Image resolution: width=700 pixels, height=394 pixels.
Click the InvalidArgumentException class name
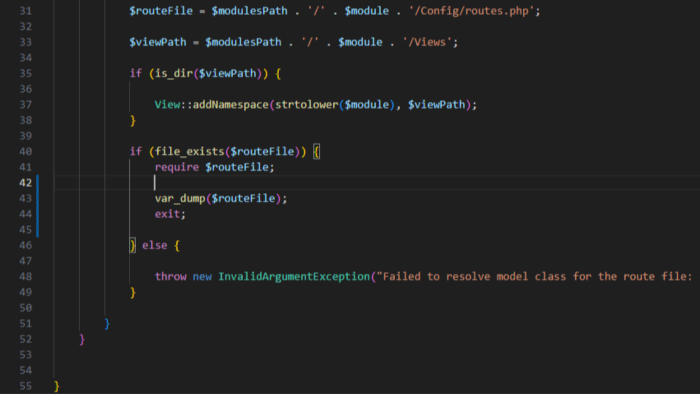click(294, 276)
